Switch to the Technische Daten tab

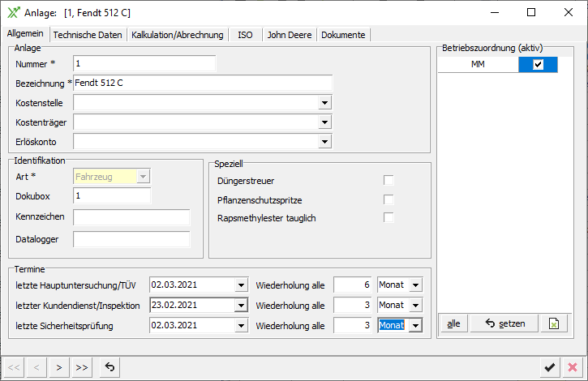click(88, 35)
